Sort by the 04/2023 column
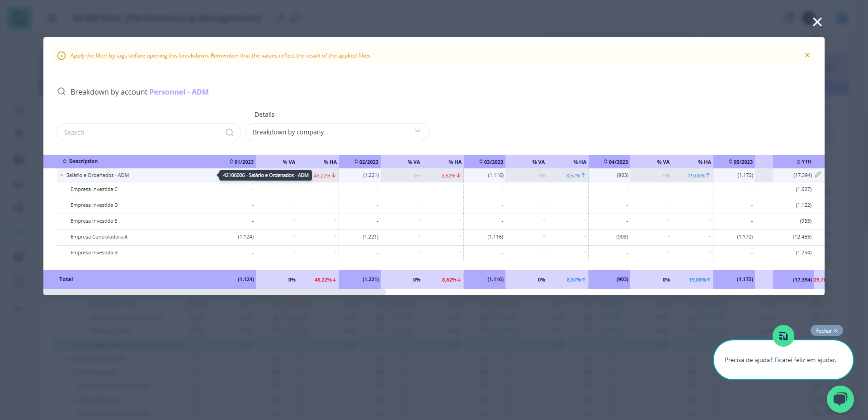 pyautogui.click(x=616, y=162)
